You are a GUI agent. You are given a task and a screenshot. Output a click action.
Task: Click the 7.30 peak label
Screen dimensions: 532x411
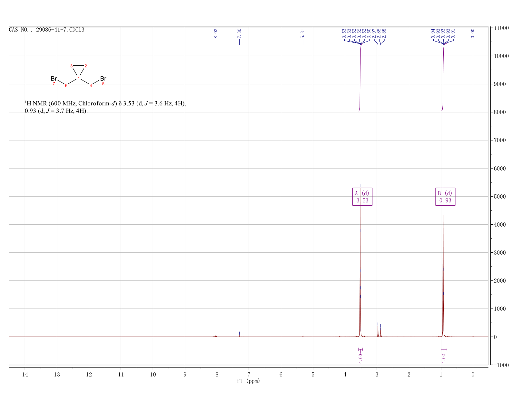pyautogui.click(x=239, y=33)
